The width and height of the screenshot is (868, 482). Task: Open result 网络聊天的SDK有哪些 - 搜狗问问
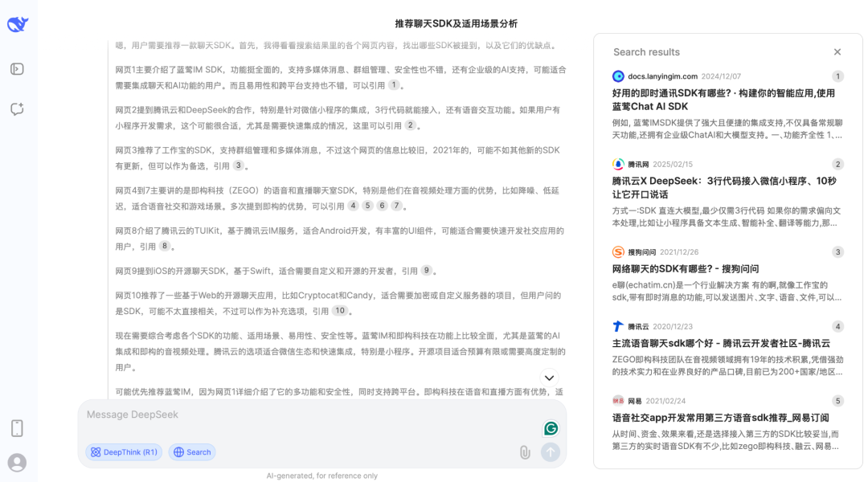click(686, 269)
